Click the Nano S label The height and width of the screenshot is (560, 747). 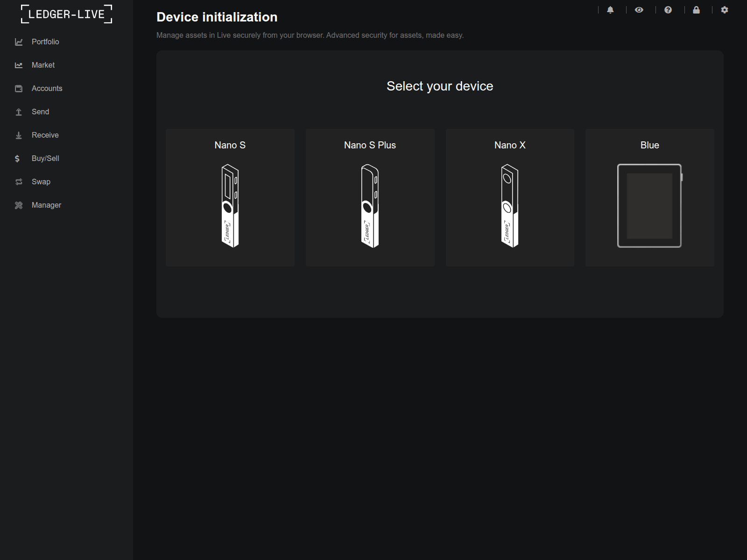coord(230,145)
